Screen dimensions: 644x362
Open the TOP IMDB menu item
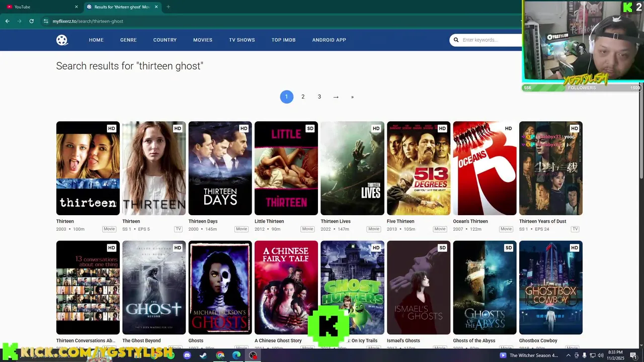pos(284,40)
